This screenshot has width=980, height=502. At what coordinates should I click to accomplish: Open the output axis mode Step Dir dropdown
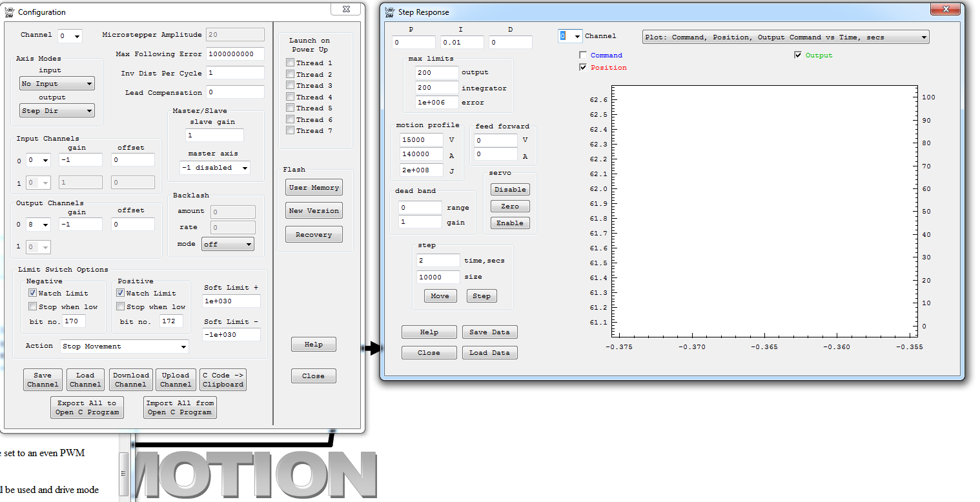57,111
